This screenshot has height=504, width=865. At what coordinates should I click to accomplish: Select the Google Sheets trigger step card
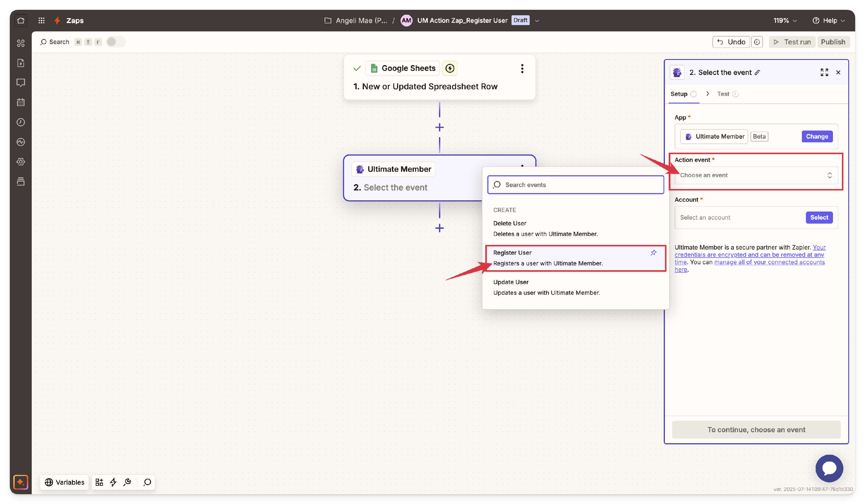point(439,77)
